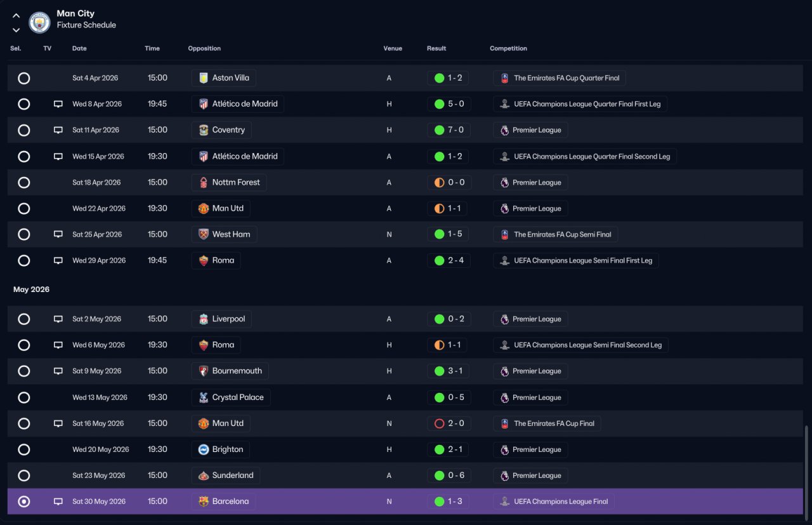This screenshot has height=525, width=812.
Task: Sort by the Result column header
Action: coord(436,48)
